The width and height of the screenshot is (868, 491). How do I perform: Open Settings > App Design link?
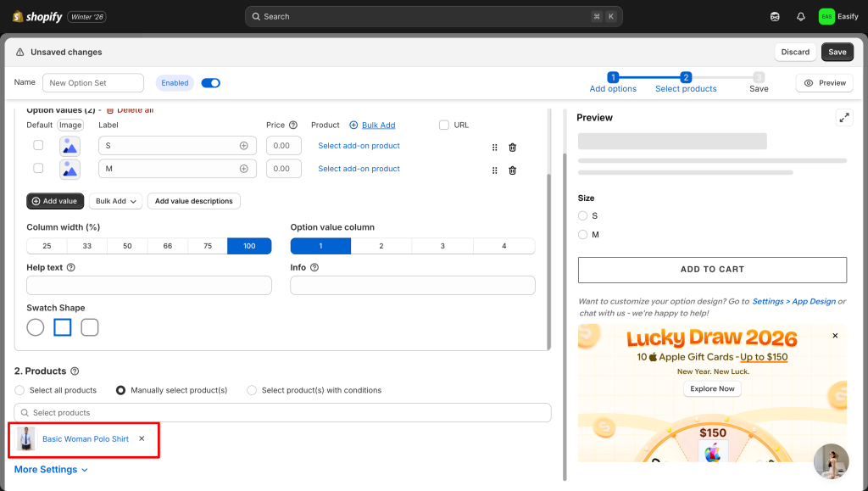click(793, 301)
